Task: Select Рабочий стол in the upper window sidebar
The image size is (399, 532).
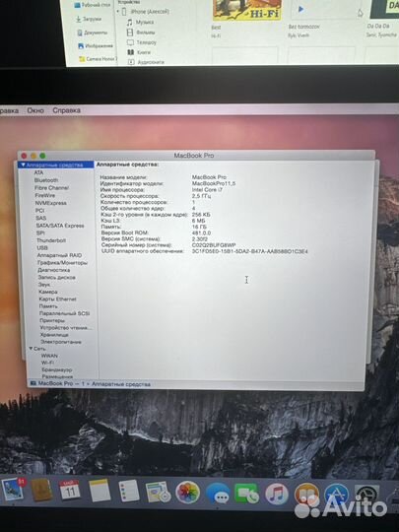Action: 96,6
